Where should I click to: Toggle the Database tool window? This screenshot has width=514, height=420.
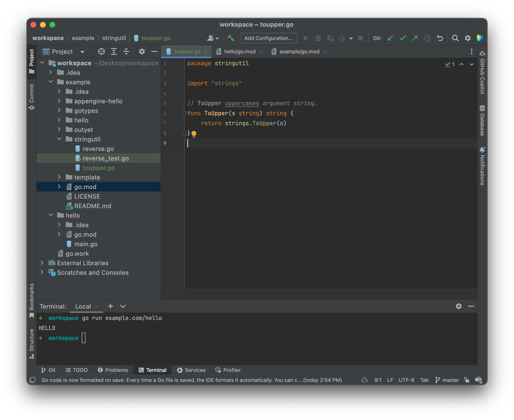point(482,121)
